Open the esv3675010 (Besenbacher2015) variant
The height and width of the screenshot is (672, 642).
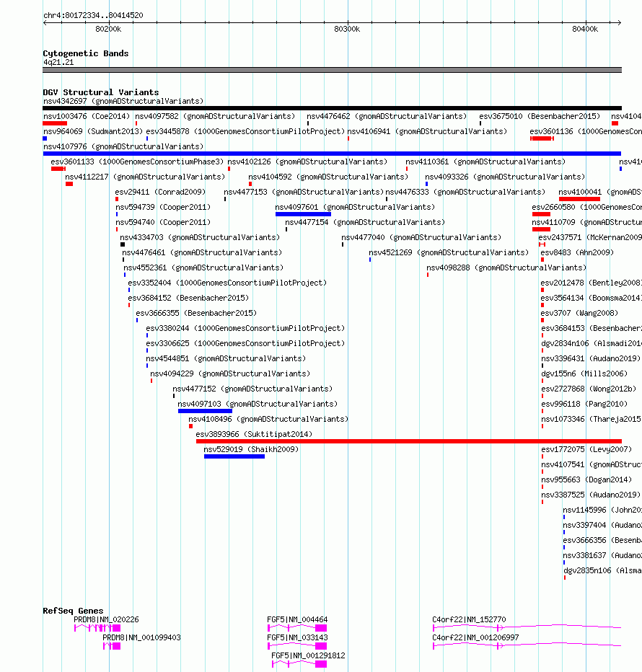click(x=540, y=116)
